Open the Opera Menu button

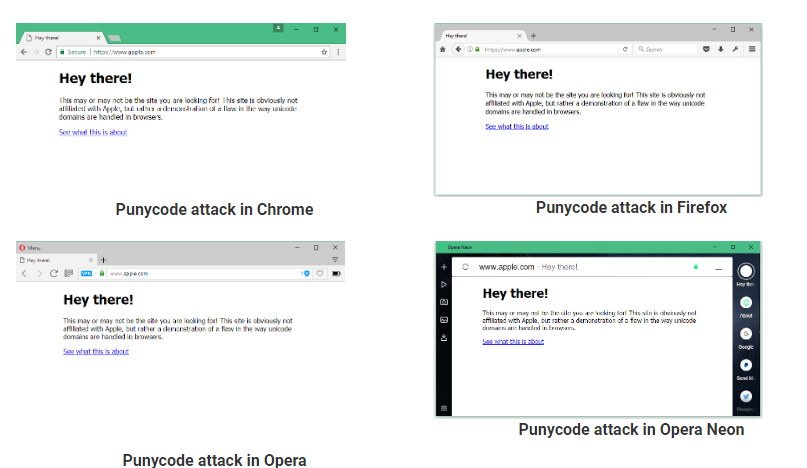(x=30, y=248)
